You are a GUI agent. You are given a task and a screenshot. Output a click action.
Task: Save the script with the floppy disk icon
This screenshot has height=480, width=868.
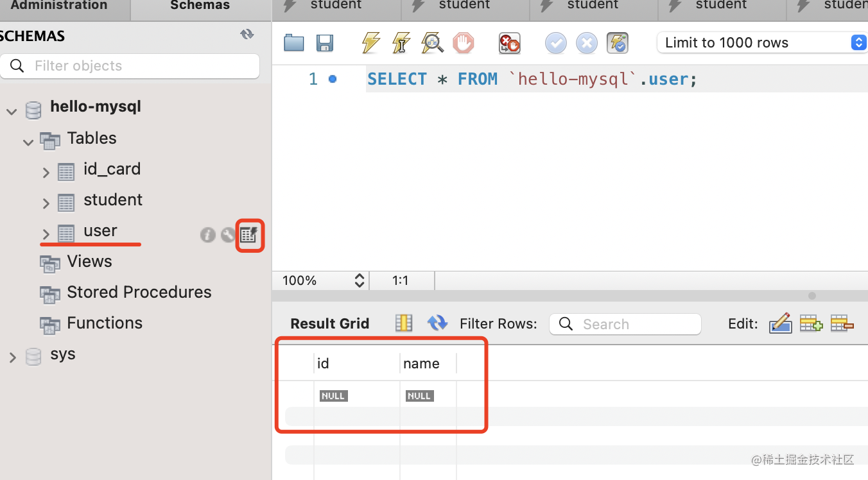[x=325, y=43]
